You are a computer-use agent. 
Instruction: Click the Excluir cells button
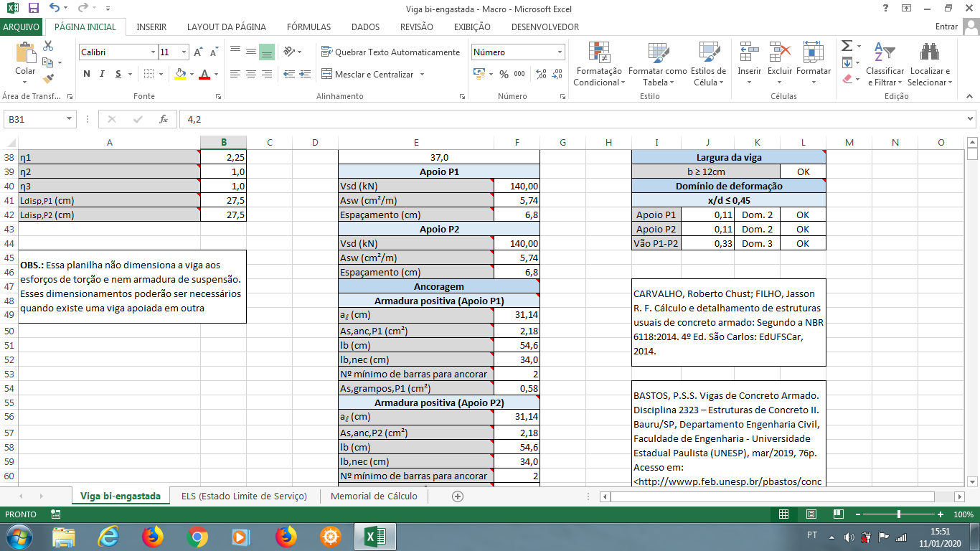pyautogui.click(x=780, y=65)
